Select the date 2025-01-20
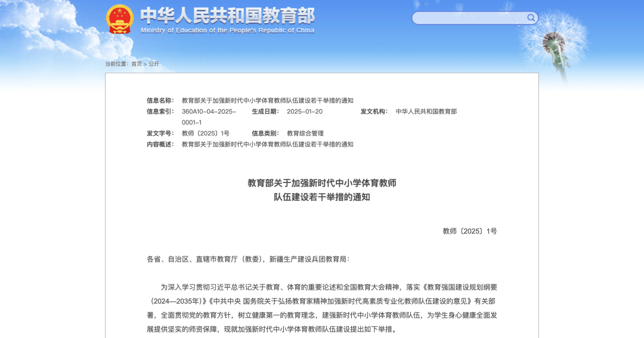 click(304, 111)
